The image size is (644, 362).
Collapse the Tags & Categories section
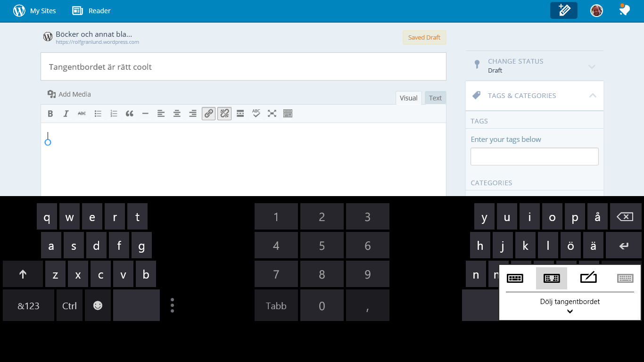[x=593, y=96]
